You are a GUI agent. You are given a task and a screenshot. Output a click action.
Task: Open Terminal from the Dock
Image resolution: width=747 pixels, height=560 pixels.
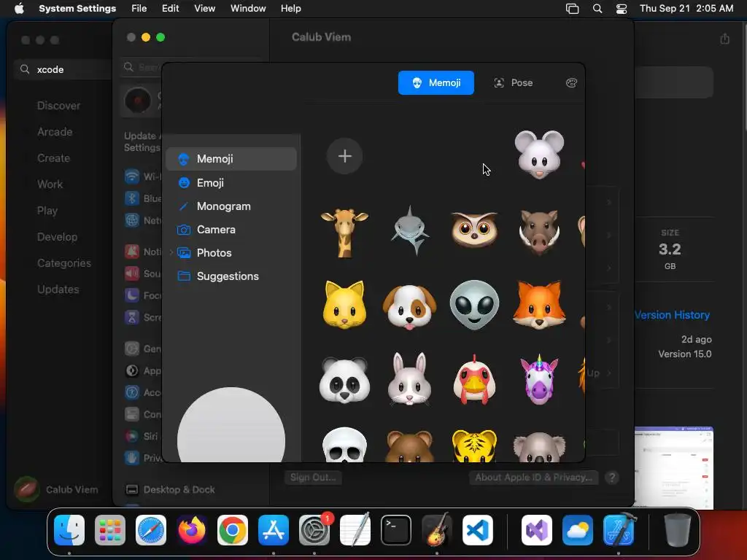[396, 530]
